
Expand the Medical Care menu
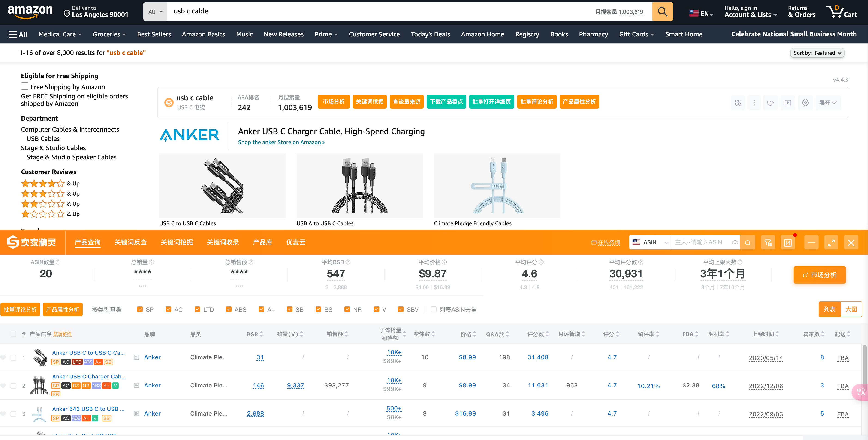click(x=60, y=34)
